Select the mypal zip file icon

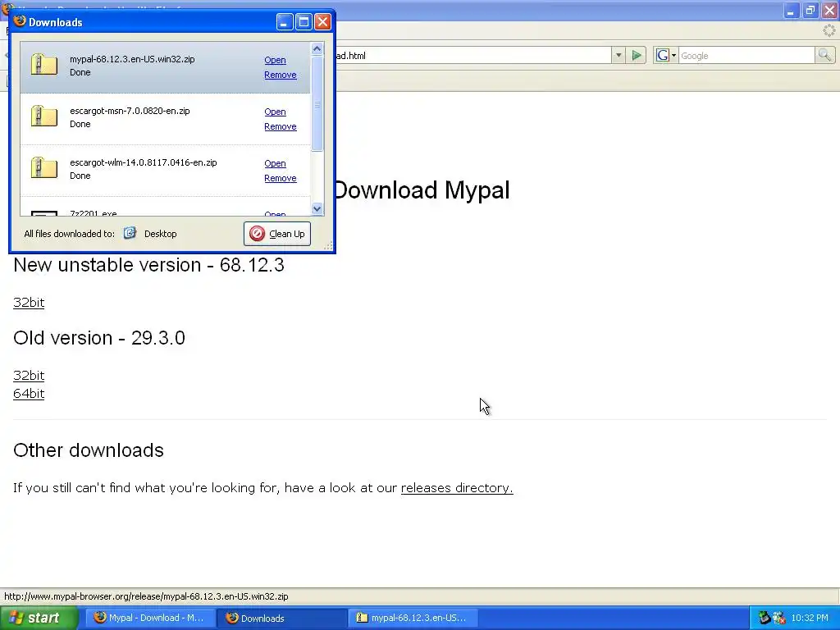tap(44, 64)
